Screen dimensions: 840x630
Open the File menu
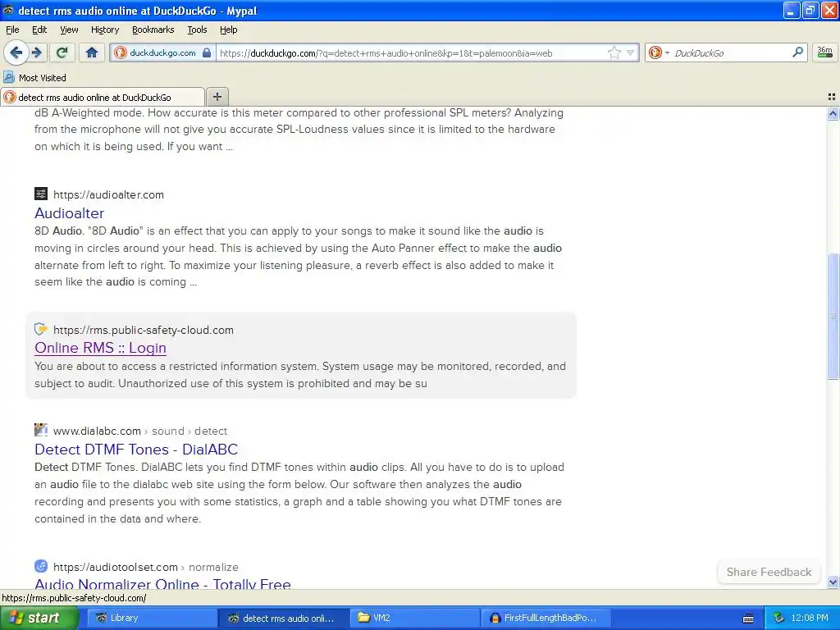point(12,30)
